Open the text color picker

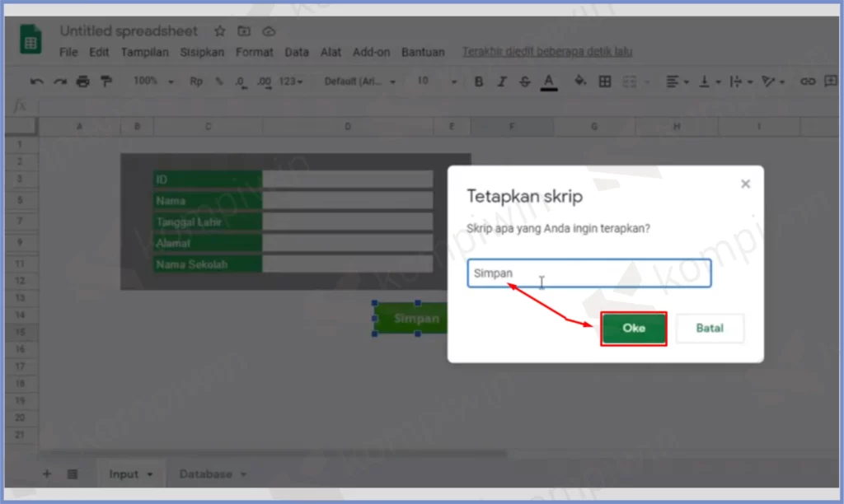pos(549,82)
